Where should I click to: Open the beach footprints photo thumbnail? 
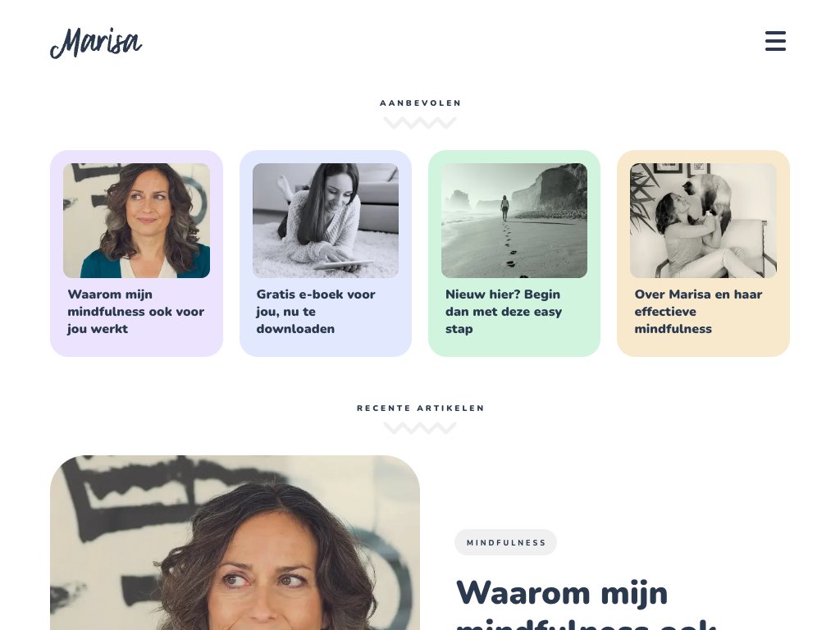coord(514,221)
